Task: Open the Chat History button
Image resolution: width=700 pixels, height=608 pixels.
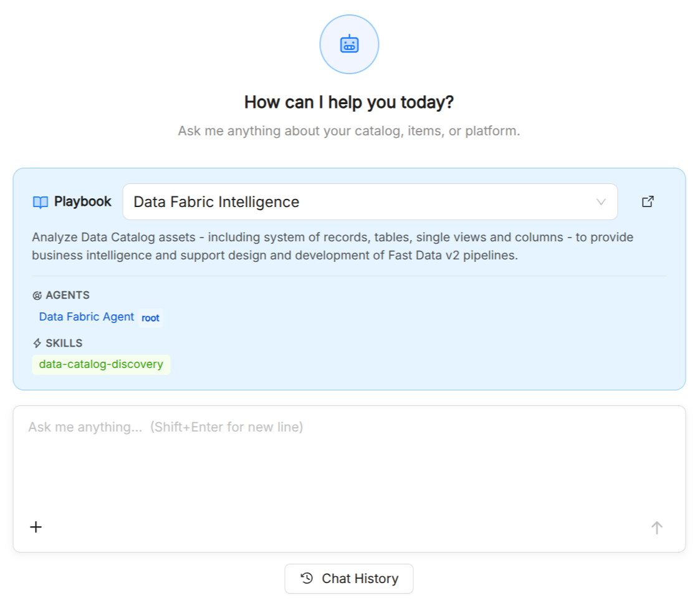Action: [x=349, y=579]
